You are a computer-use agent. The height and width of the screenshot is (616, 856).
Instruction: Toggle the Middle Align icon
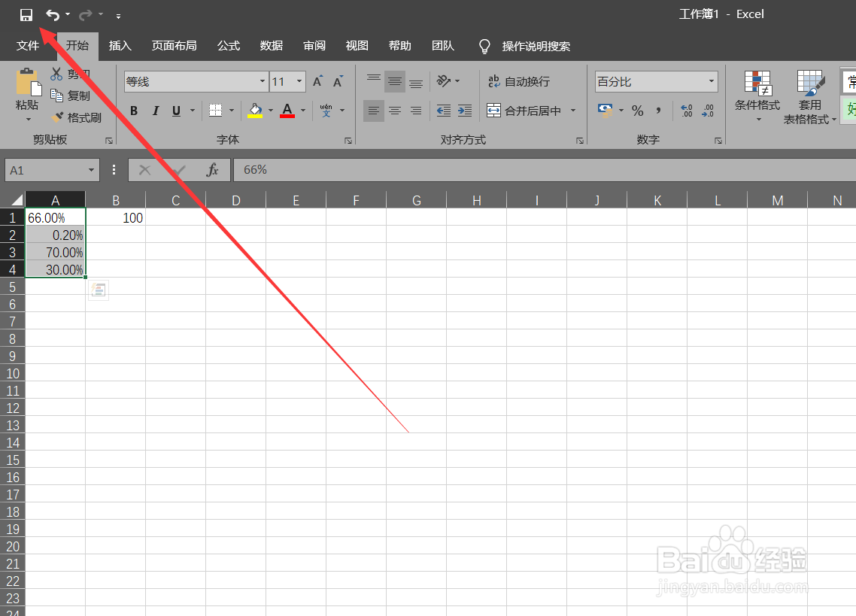pos(395,81)
